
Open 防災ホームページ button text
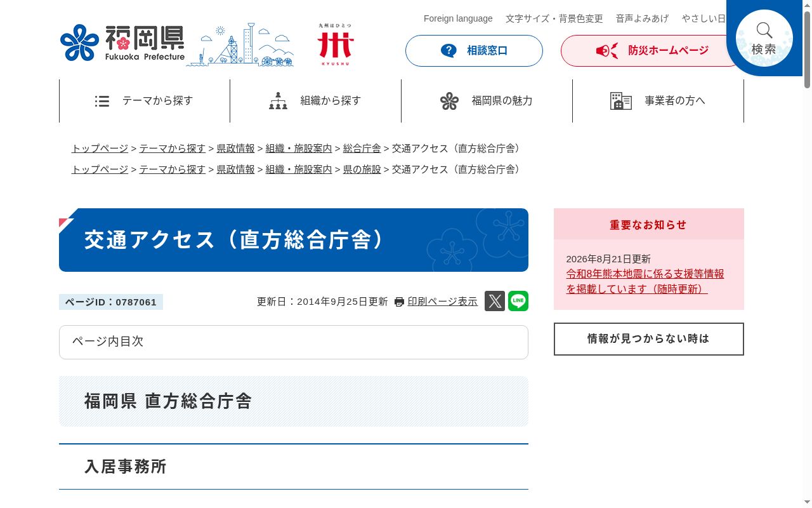[x=669, y=51]
